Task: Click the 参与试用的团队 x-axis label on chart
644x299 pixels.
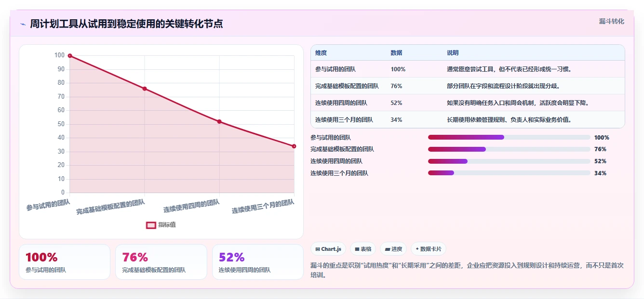Action: coord(48,205)
